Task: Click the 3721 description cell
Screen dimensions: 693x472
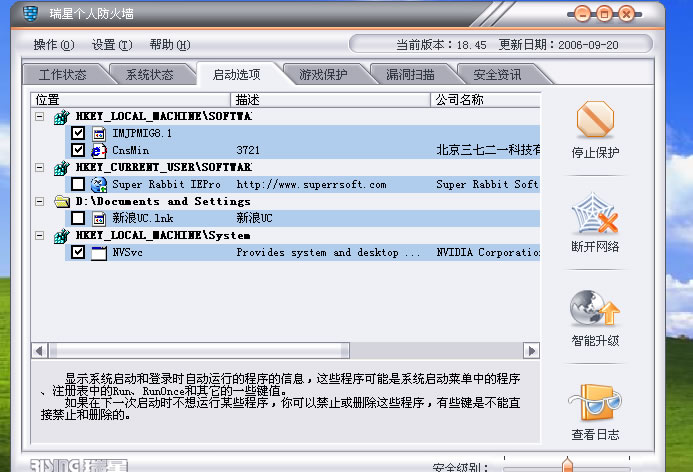Action: click(248, 150)
